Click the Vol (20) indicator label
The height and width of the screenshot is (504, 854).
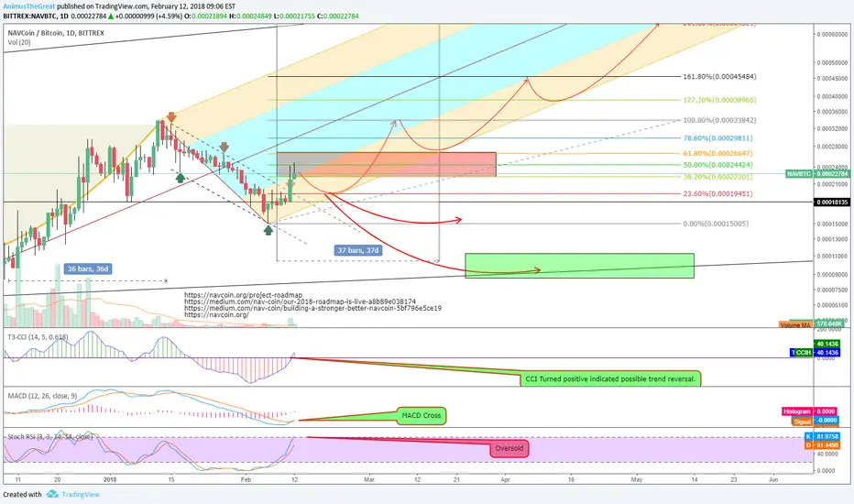[19, 42]
